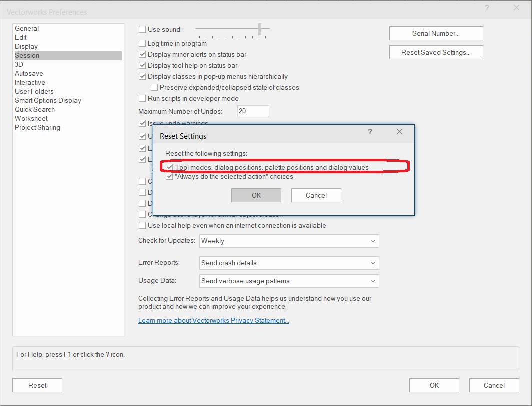Image resolution: width=532 pixels, height=406 pixels.
Task: Expand the Error Reports dropdown
Action: coord(289,263)
